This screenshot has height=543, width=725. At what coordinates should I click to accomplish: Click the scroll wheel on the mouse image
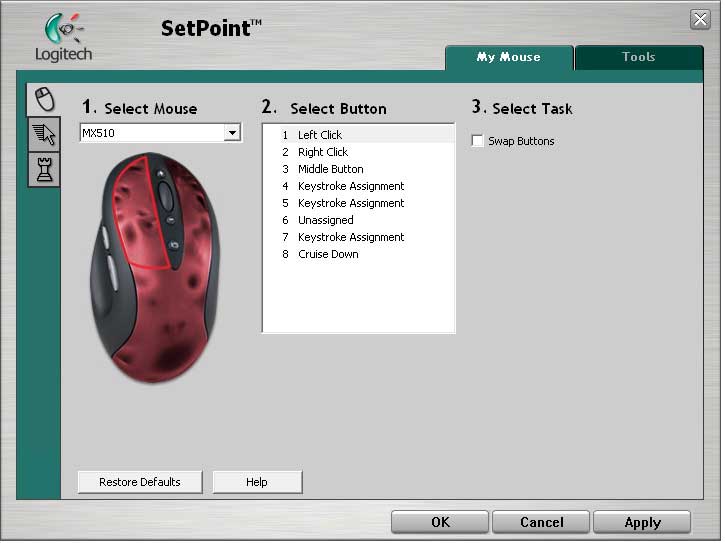pos(166,196)
